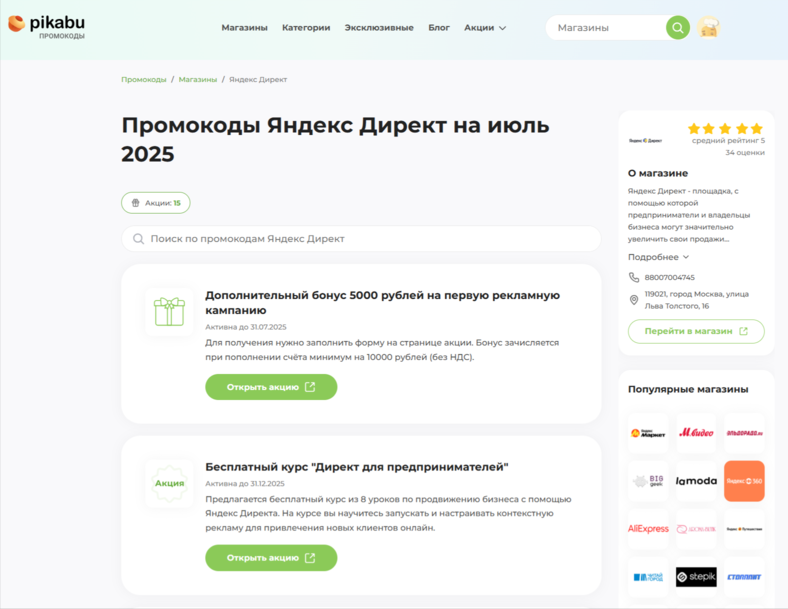Click the Перейти в магазин button

click(696, 331)
